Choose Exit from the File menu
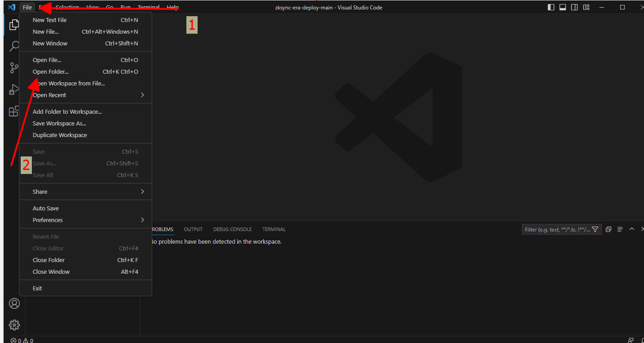 [x=85, y=288]
